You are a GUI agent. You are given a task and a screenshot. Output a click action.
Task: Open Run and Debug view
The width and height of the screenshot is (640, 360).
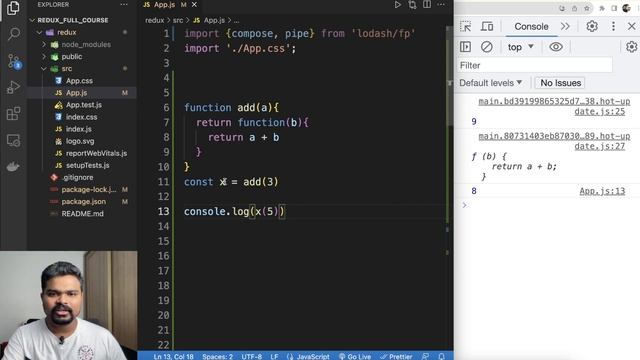[x=13, y=87]
